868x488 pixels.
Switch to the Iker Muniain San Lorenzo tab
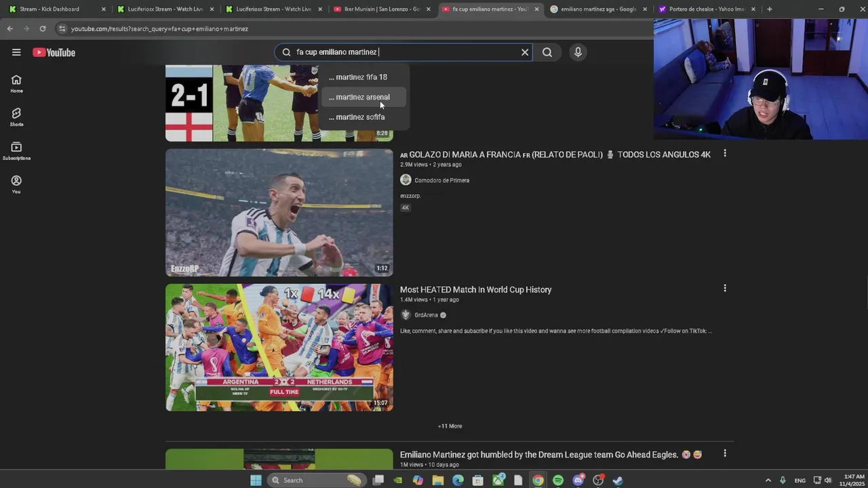tap(382, 9)
